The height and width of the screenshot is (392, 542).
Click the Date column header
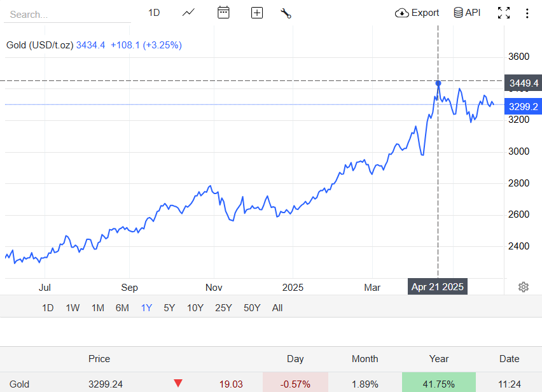tap(509, 359)
